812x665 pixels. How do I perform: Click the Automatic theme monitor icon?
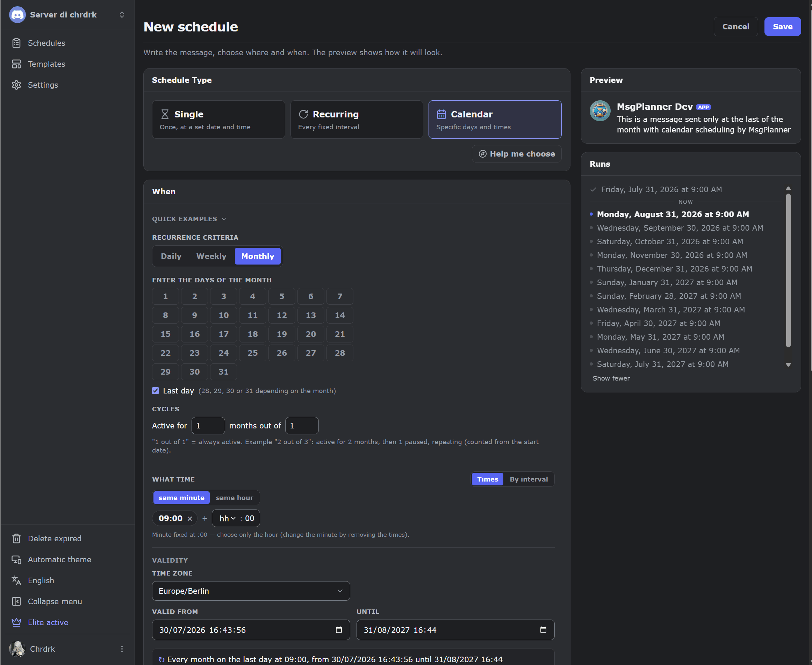click(x=16, y=560)
